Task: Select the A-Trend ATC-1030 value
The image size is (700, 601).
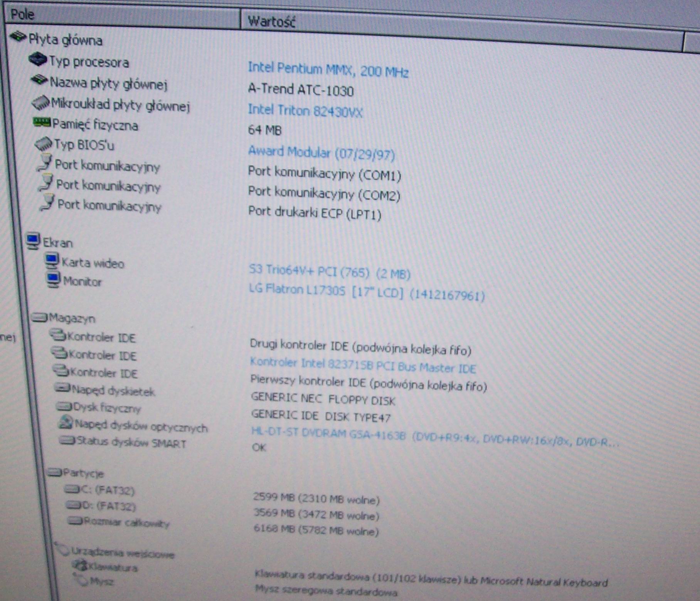Action: pyautogui.click(x=301, y=90)
